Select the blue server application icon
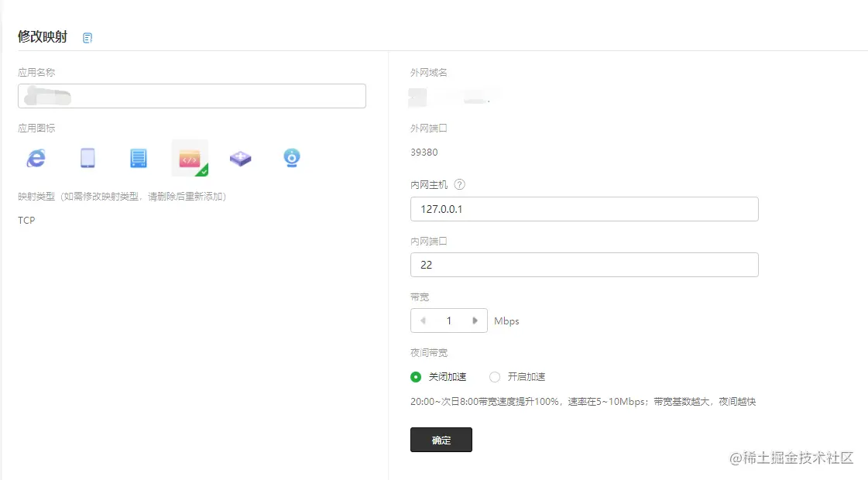The height and width of the screenshot is (480, 868). coord(139,157)
